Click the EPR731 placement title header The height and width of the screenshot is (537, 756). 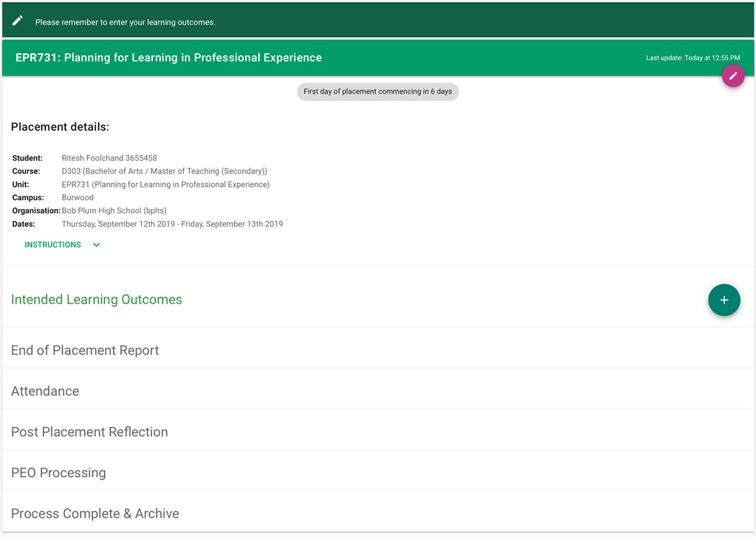click(169, 58)
